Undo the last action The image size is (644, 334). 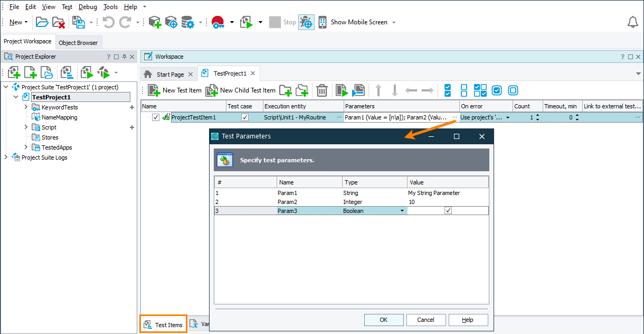tap(109, 22)
